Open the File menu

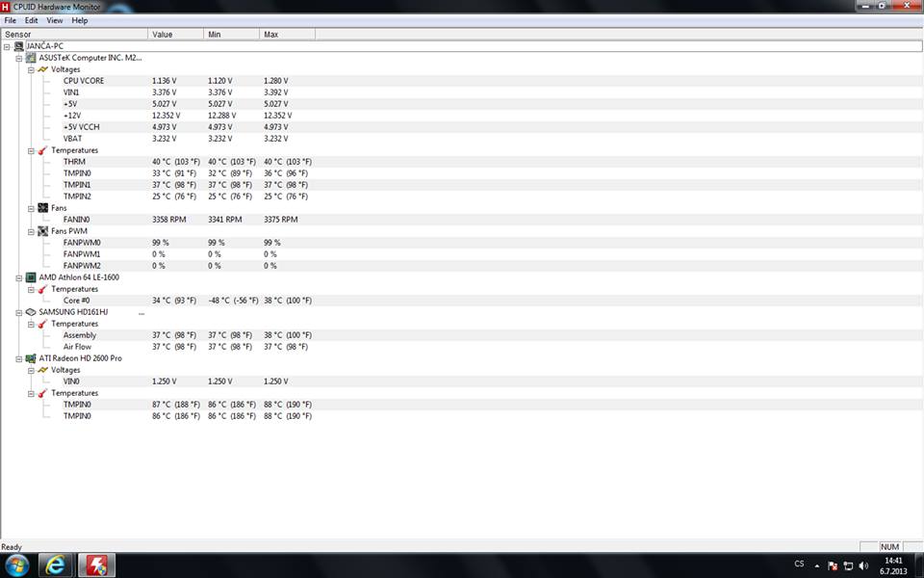coord(10,20)
